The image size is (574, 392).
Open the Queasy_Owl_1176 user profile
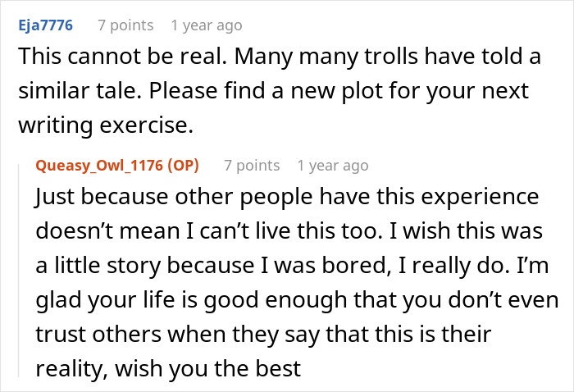click(99, 166)
